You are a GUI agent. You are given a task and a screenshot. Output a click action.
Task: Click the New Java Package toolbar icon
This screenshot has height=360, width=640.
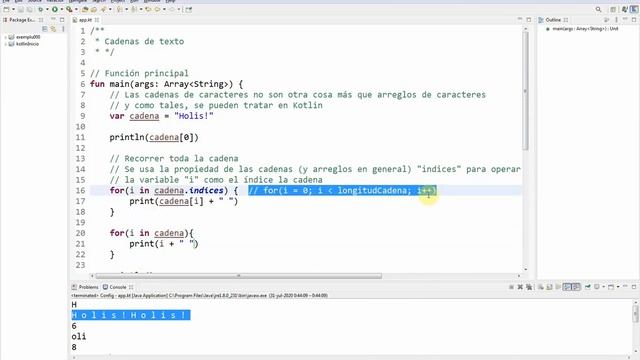(x=85, y=9)
